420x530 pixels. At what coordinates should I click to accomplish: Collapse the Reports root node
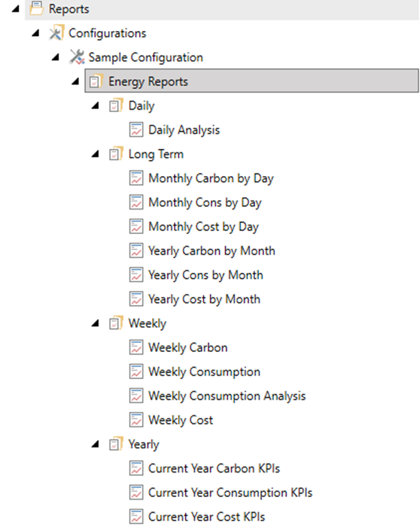[x=15, y=9]
